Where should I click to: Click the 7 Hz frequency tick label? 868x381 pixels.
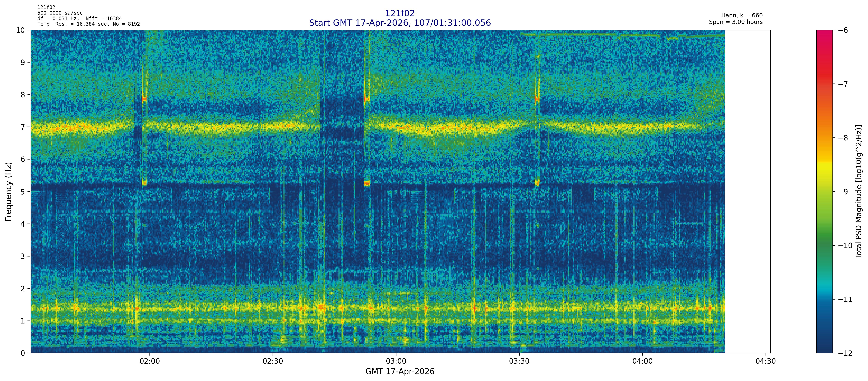[23, 127]
